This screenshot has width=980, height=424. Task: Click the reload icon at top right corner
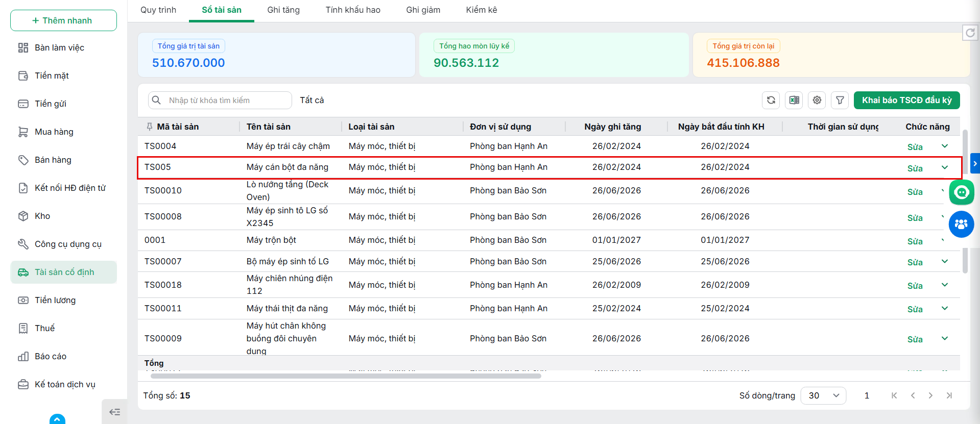coord(970,33)
